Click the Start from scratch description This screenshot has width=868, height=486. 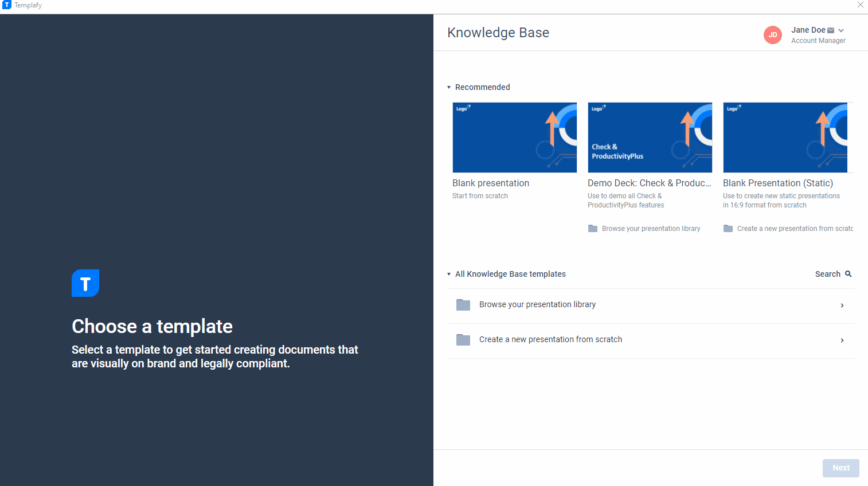pos(480,196)
